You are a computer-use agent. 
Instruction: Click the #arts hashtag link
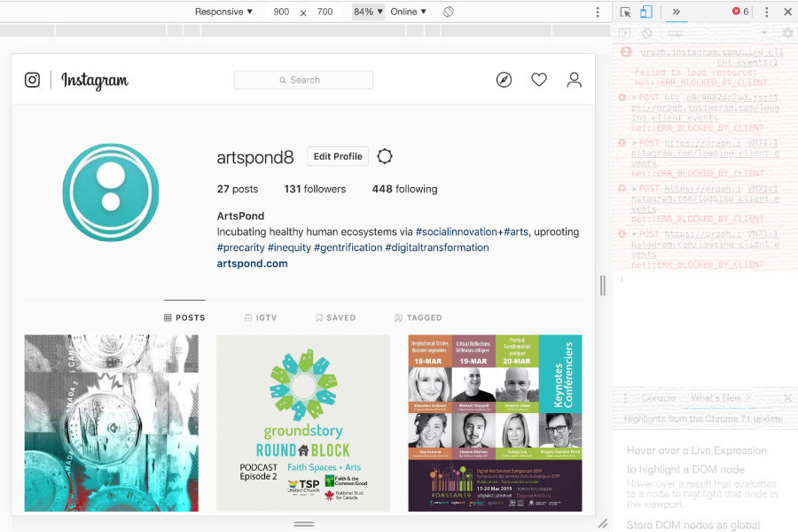click(516, 231)
